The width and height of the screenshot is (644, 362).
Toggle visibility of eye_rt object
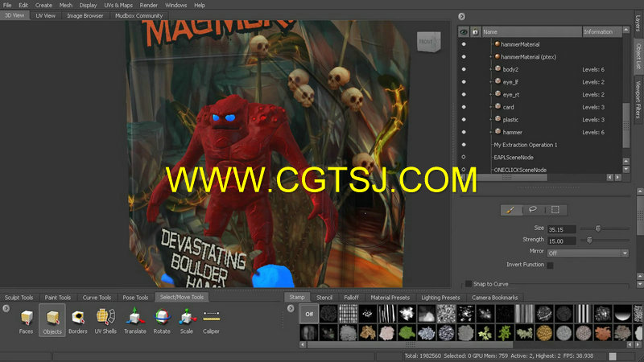click(464, 94)
